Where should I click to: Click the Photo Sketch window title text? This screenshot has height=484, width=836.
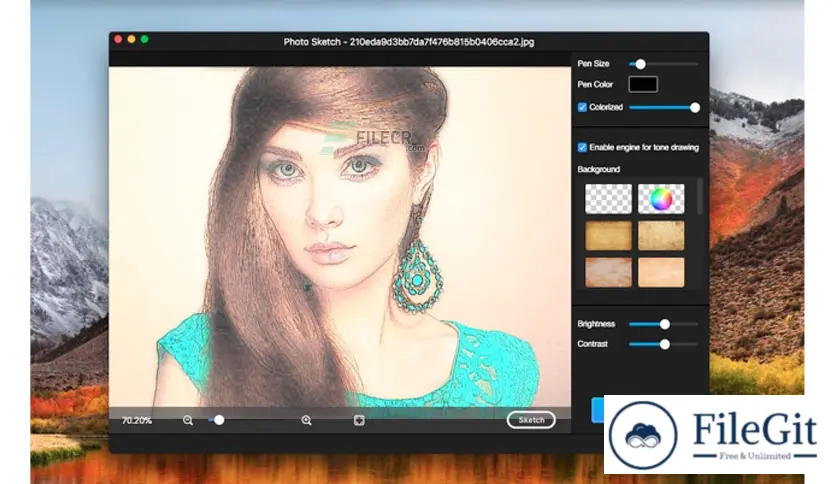click(x=408, y=42)
